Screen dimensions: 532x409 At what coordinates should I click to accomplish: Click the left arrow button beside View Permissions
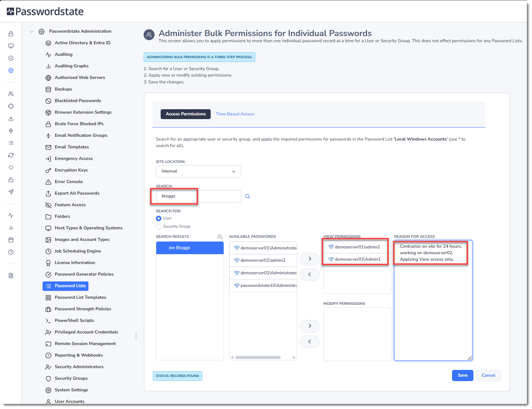(x=310, y=275)
